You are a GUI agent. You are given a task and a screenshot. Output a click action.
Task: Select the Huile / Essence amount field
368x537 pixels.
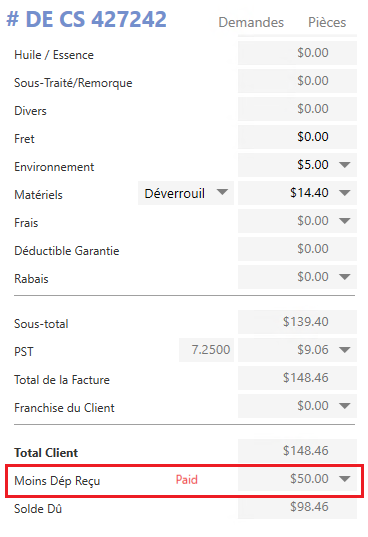pyautogui.click(x=297, y=53)
